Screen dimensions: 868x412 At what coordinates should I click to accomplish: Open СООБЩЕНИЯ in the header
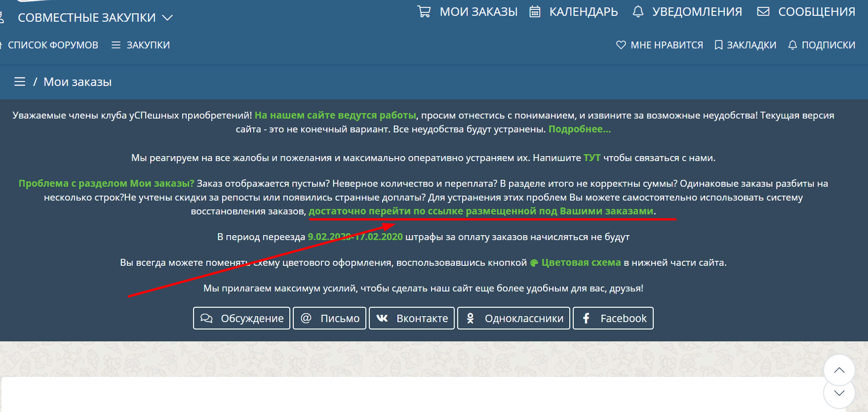[x=817, y=11]
